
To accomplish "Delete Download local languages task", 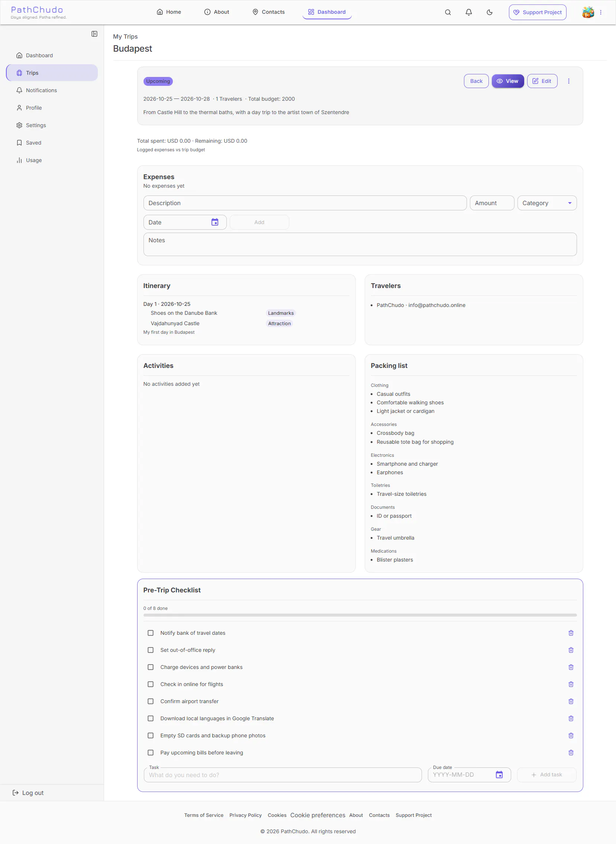I will [571, 719].
